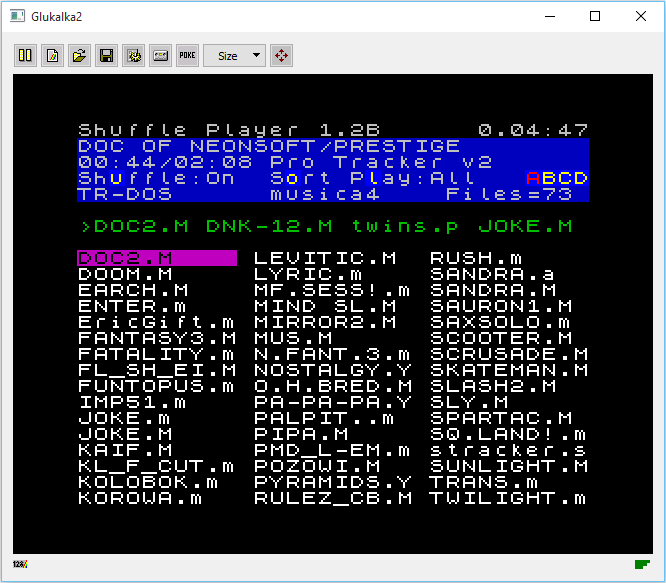This screenshot has height=583, width=666.
Task: Select PA-PA-PA.Y in the file list
Action: (x=333, y=403)
